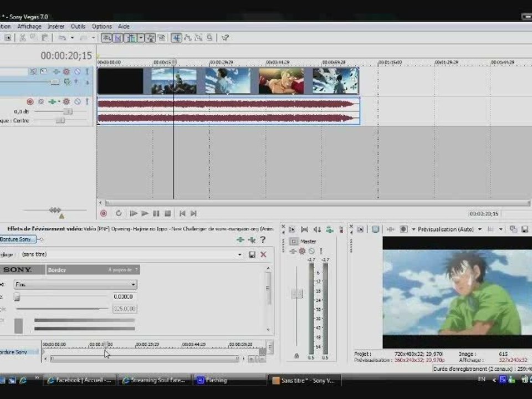The height and width of the screenshot is (399, 532).
Task: Open the audio track FX gear icon
Action: click(x=66, y=101)
